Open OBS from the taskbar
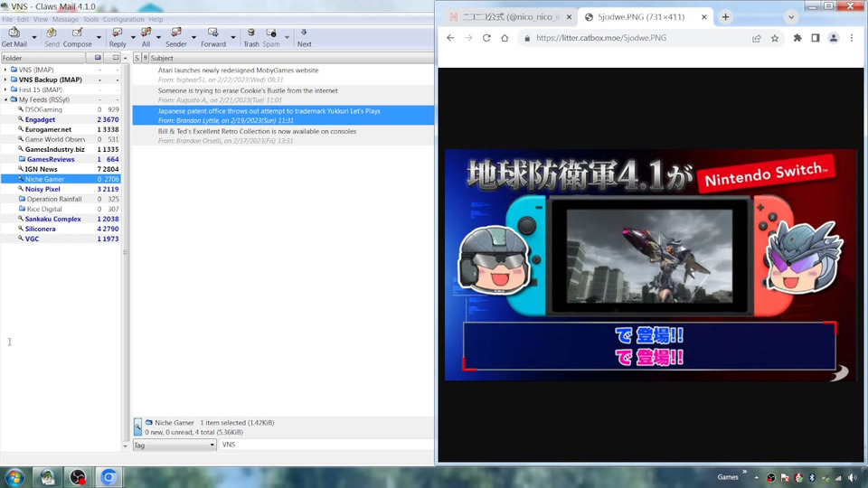868x488 pixels. pos(78,477)
